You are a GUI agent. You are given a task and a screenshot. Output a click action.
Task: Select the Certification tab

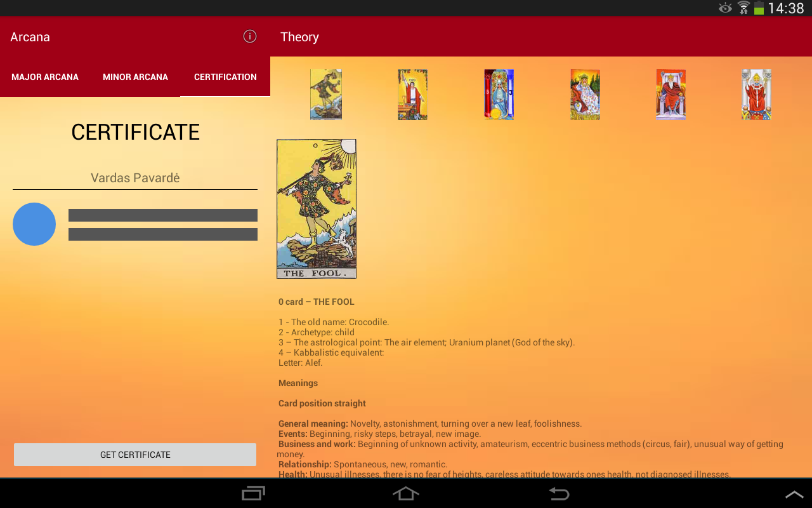coord(225,77)
